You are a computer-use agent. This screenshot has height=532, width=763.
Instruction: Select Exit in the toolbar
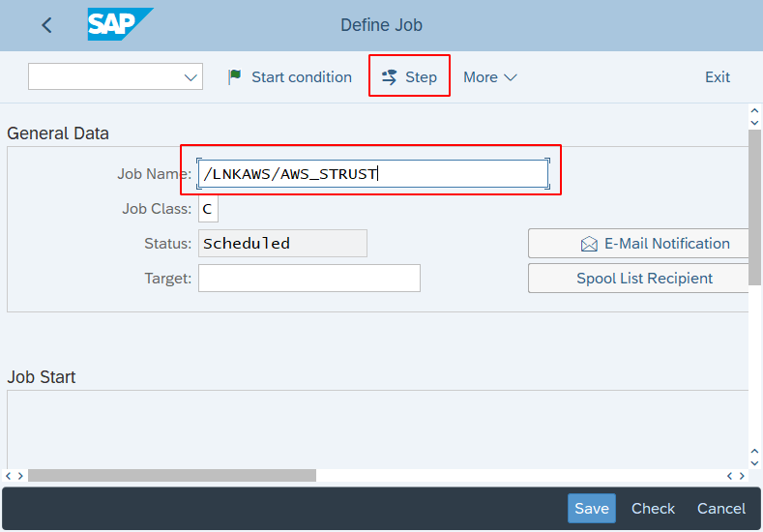(718, 77)
